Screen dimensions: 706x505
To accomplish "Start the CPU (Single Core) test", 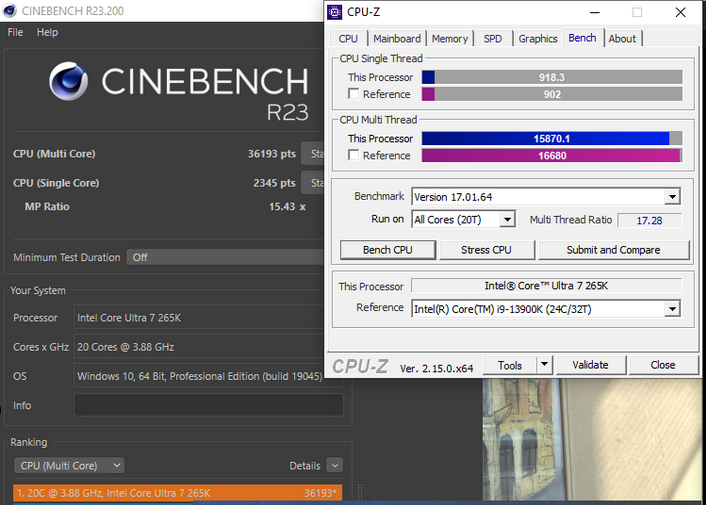I will coord(312,183).
